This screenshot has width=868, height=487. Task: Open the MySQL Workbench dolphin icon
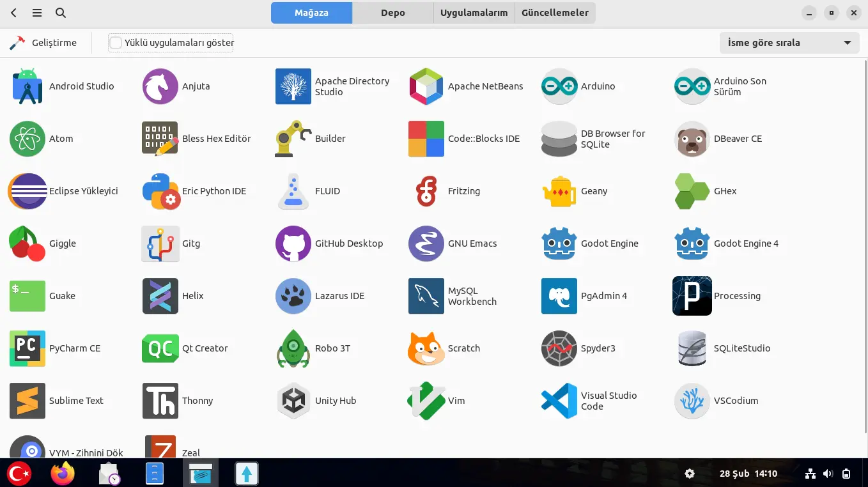pos(426,296)
